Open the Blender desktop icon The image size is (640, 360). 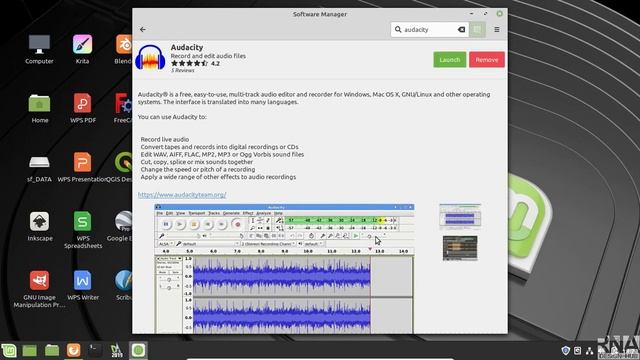pos(123,49)
